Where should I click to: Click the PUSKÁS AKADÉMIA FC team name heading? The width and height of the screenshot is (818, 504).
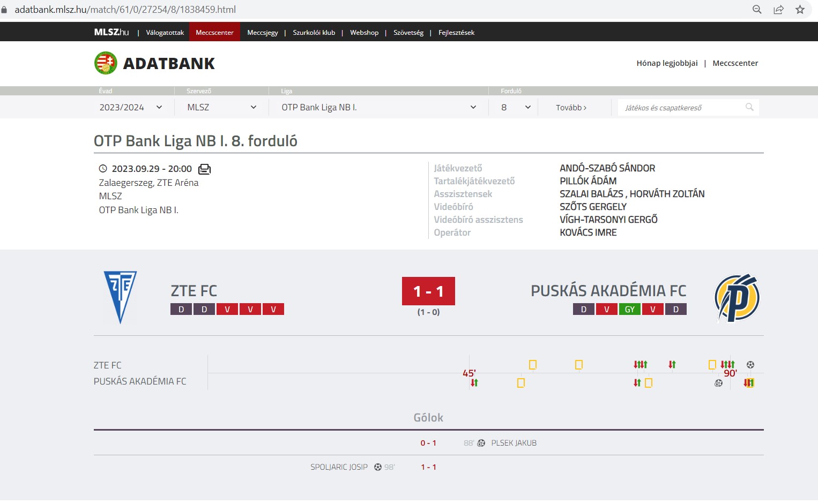click(608, 291)
